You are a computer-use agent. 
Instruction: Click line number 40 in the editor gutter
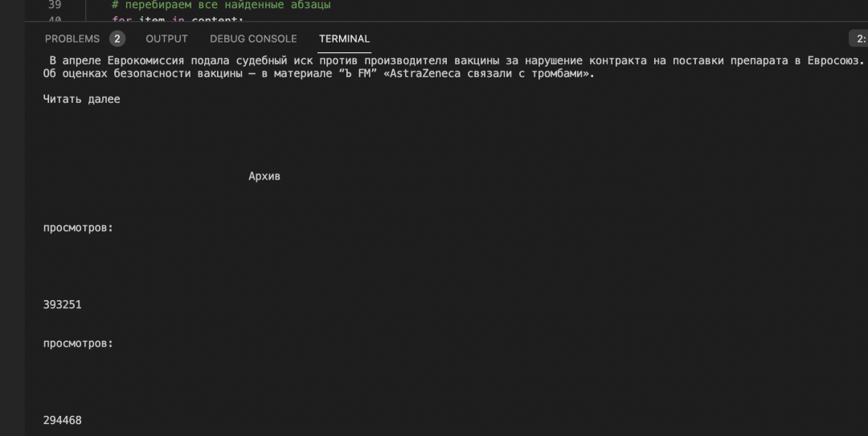(x=55, y=19)
